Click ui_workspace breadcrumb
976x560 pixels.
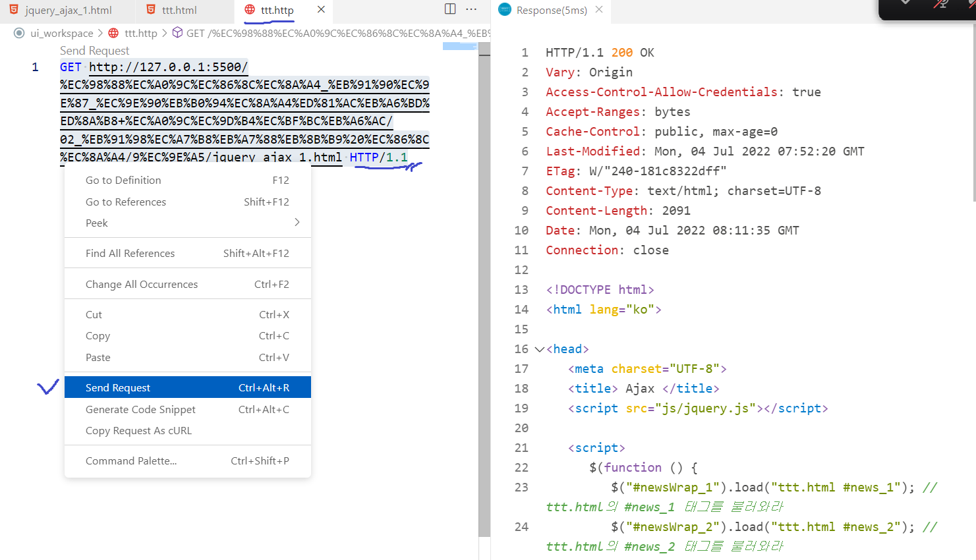click(x=62, y=33)
